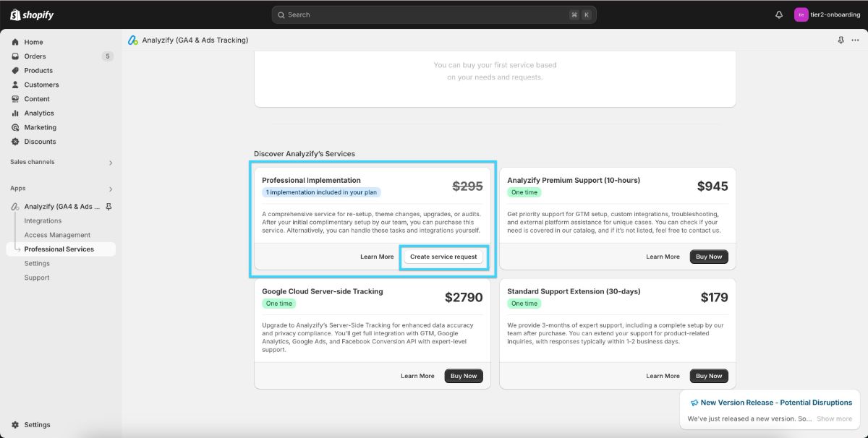Open Products in the sidebar
Viewport: 868px width, 438px height.
[x=38, y=71]
